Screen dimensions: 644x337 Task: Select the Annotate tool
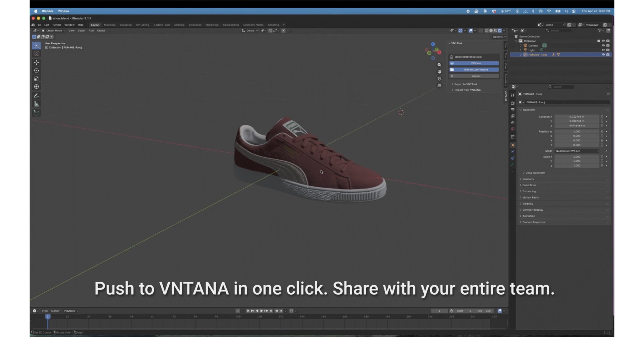[x=36, y=96]
